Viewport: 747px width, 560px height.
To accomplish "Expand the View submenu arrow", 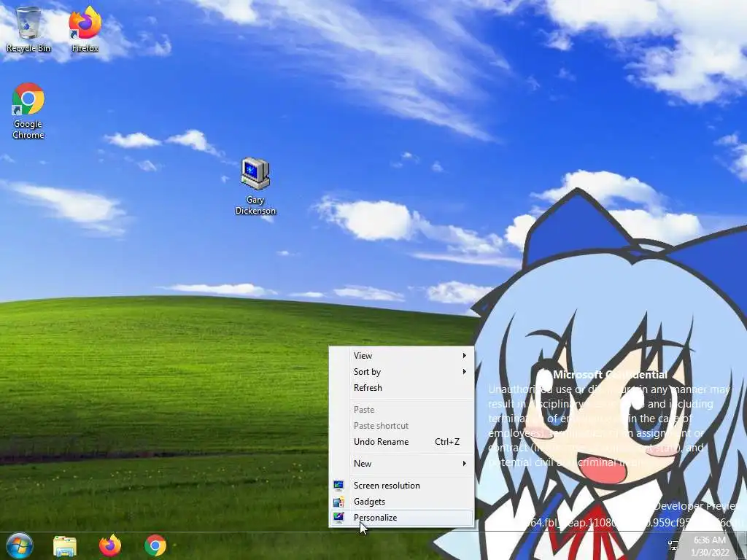I will point(464,356).
